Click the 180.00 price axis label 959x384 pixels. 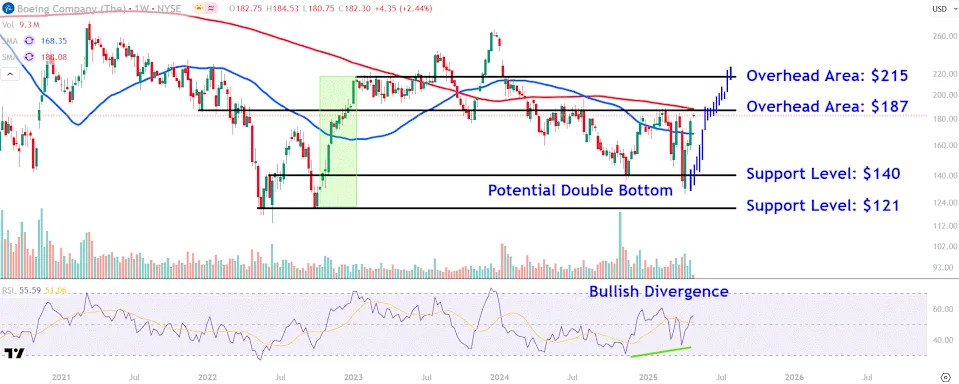point(944,119)
